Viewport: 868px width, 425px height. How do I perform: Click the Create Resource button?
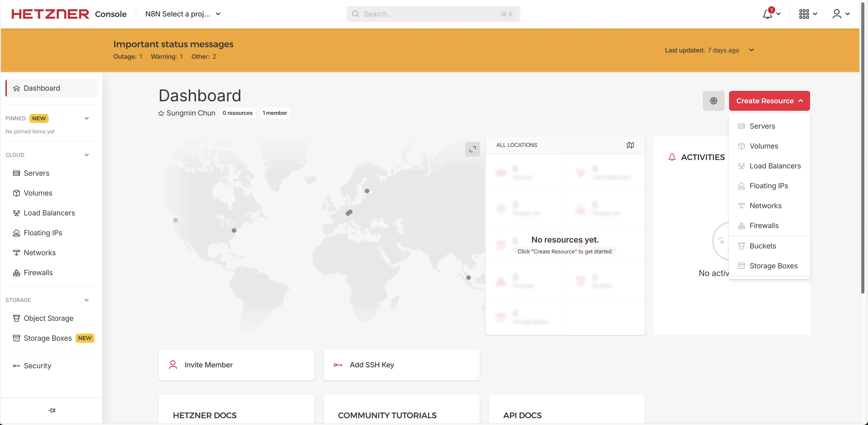click(769, 101)
